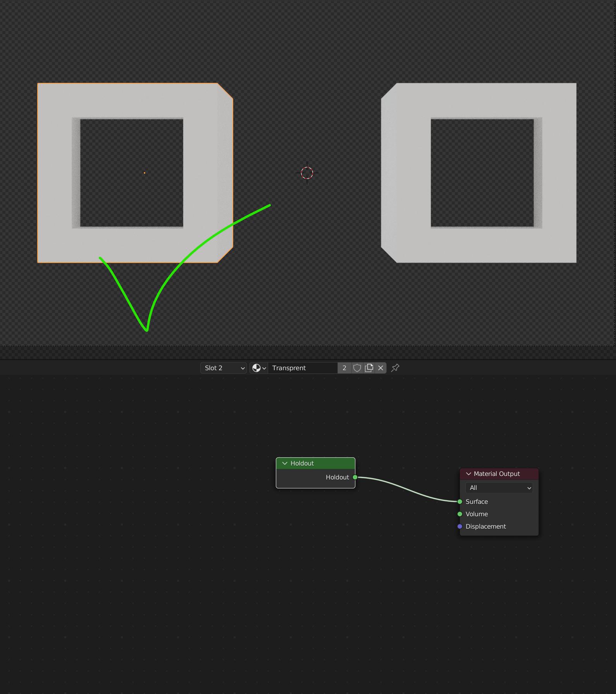Click the material user count 2
Viewport: 616px width, 694px height.
pyautogui.click(x=344, y=368)
